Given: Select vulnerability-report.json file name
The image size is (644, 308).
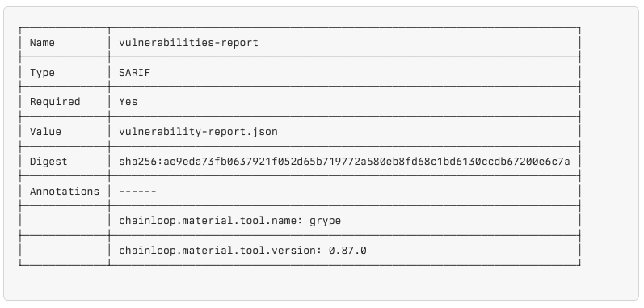Looking at the screenshot, I should [x=199, y=132].
